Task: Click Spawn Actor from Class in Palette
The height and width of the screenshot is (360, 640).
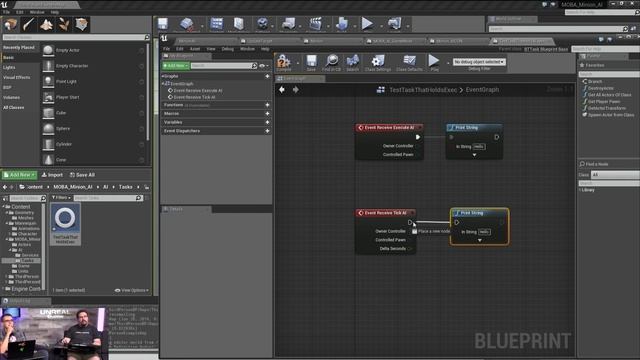Action: click(x=611, y=115)
